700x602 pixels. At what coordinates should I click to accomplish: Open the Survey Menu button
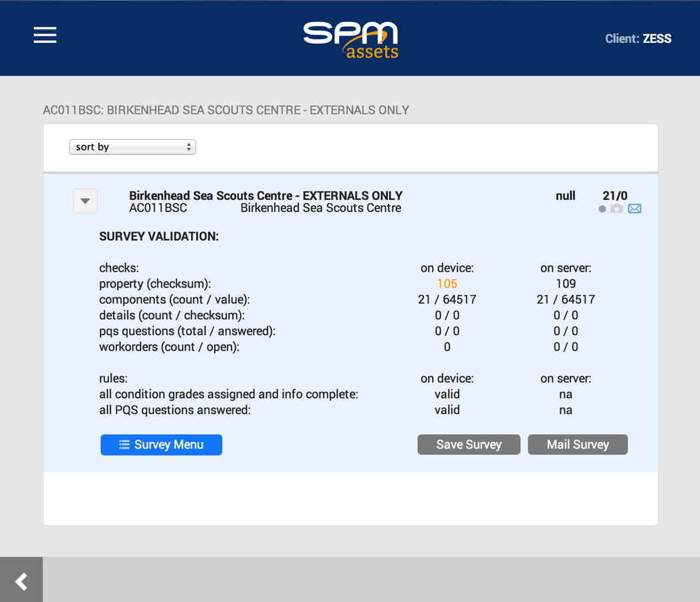click(161, 445)
